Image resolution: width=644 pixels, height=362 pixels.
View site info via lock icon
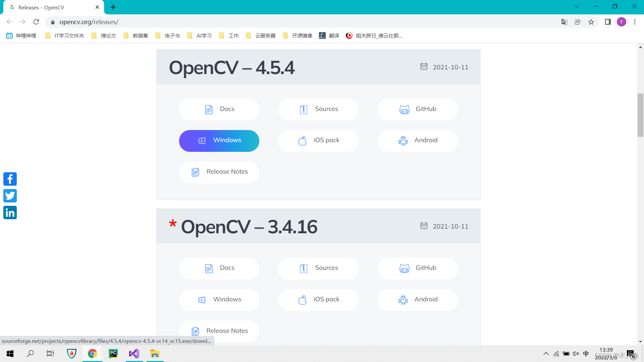coord(53,22)
